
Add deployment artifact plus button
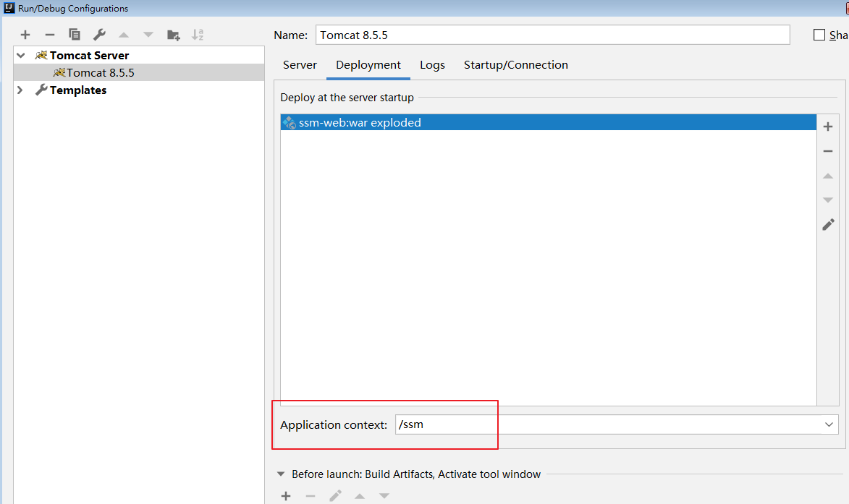(828, 127)
